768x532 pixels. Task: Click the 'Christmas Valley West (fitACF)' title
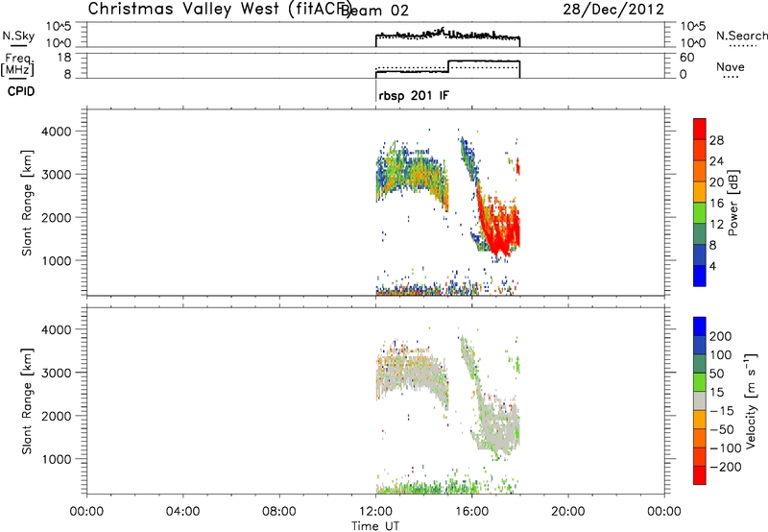pos(219,10)
